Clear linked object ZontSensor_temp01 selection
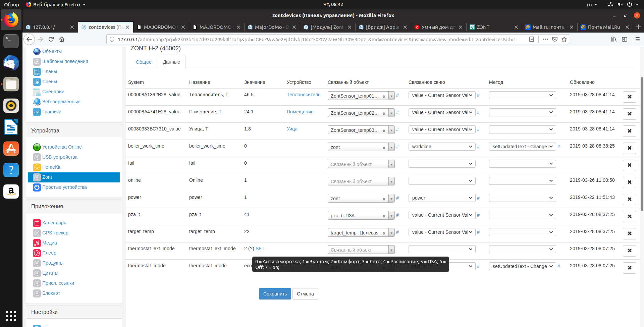The width and height of the screenshot is (644, 327). click(x=384, y=96)
